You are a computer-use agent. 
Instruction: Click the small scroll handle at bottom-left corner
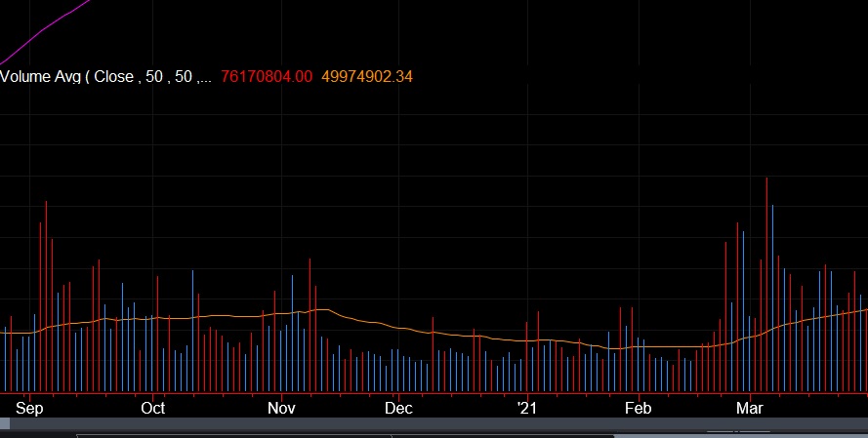pyautogui.click(x=5, y=423)
